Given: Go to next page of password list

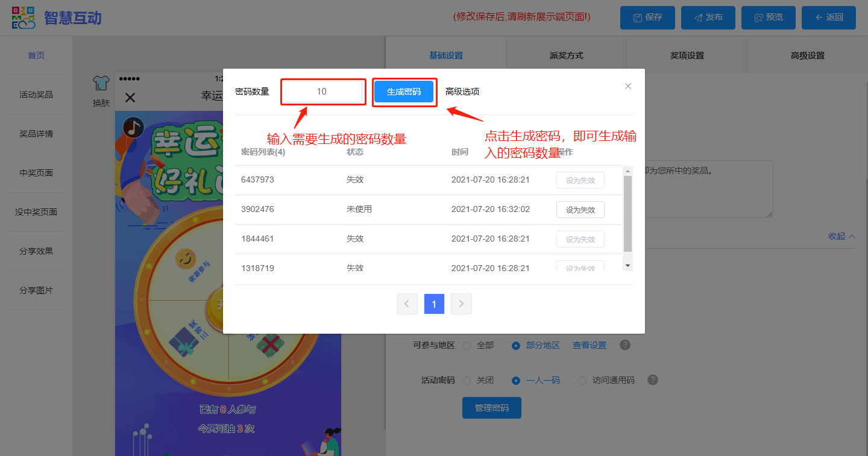Looking at the screenshot, I should coord(461,304).
